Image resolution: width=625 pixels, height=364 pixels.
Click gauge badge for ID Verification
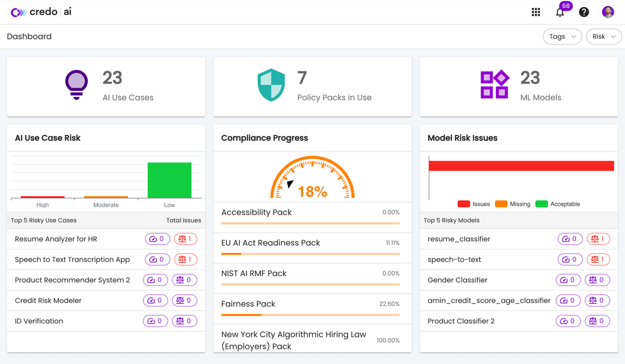pyautogui.click(x=155, y=321)
